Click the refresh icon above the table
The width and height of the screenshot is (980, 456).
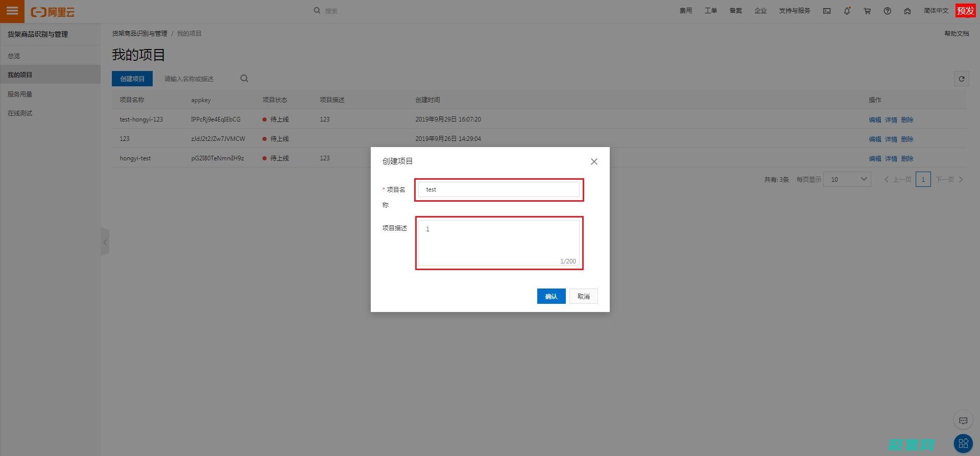point(961,79)
